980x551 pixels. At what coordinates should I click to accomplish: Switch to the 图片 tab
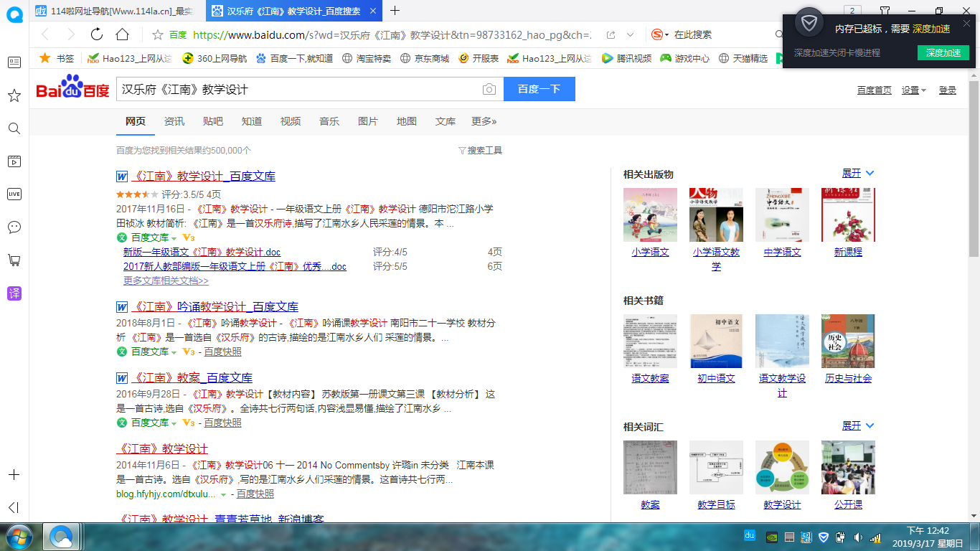[368, 121]
